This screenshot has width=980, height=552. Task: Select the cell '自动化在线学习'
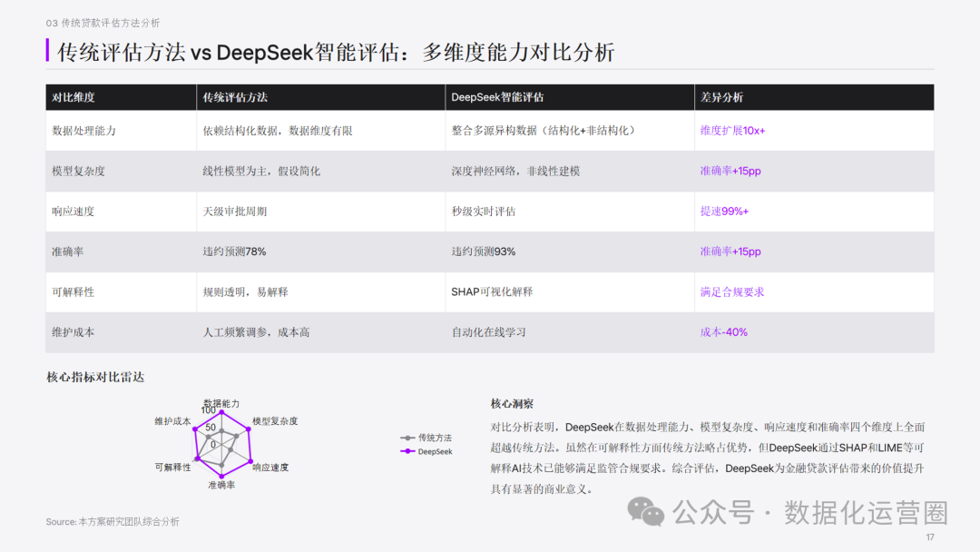tap(489, 332)
